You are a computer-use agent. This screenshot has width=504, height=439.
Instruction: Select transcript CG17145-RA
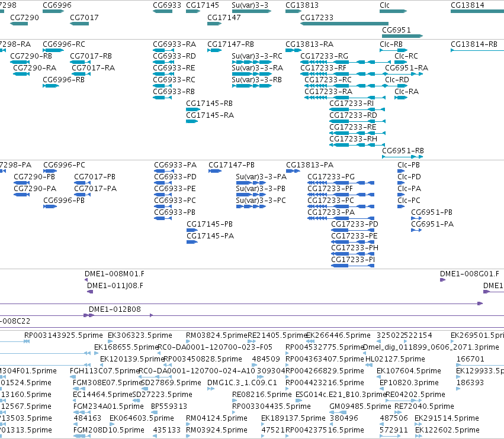(x=210, y=115)
